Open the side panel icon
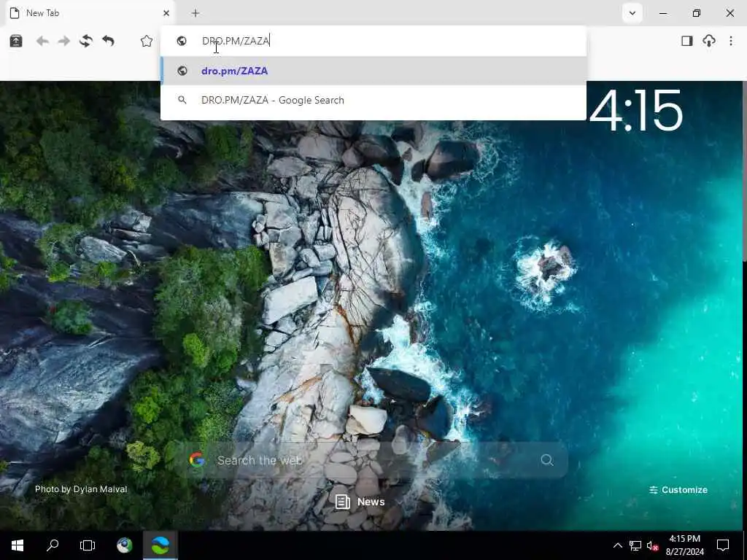747x560 pixels. tap(686, 41)
